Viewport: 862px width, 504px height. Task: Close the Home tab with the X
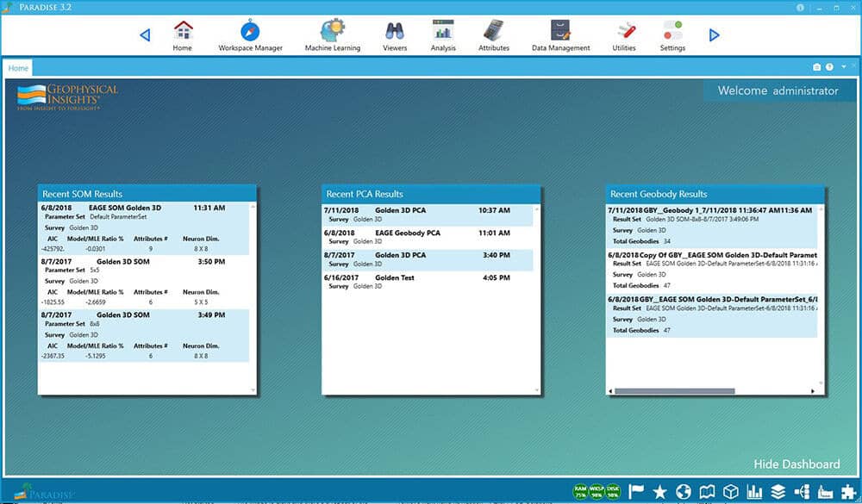tap(853, 66)
